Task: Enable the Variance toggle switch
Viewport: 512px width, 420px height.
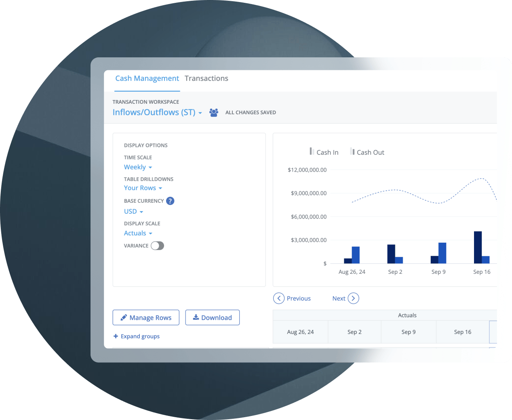Action: pos(157,246)
